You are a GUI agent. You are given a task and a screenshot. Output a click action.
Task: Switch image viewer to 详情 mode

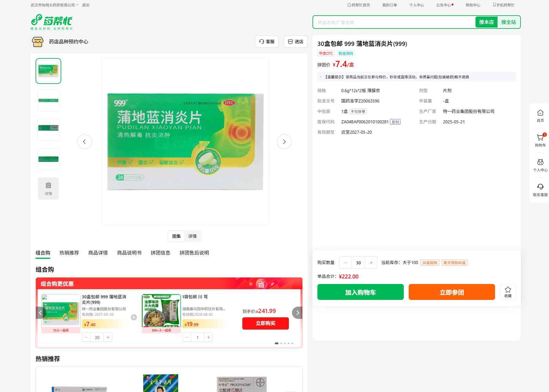coord(192,236)
